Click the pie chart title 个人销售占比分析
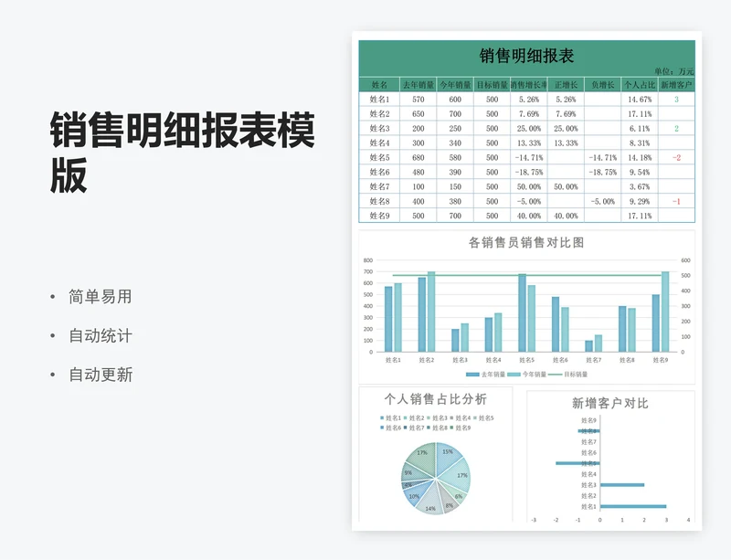Image resolution: width=731 pixels, height=560 pixels. [436, 399]
